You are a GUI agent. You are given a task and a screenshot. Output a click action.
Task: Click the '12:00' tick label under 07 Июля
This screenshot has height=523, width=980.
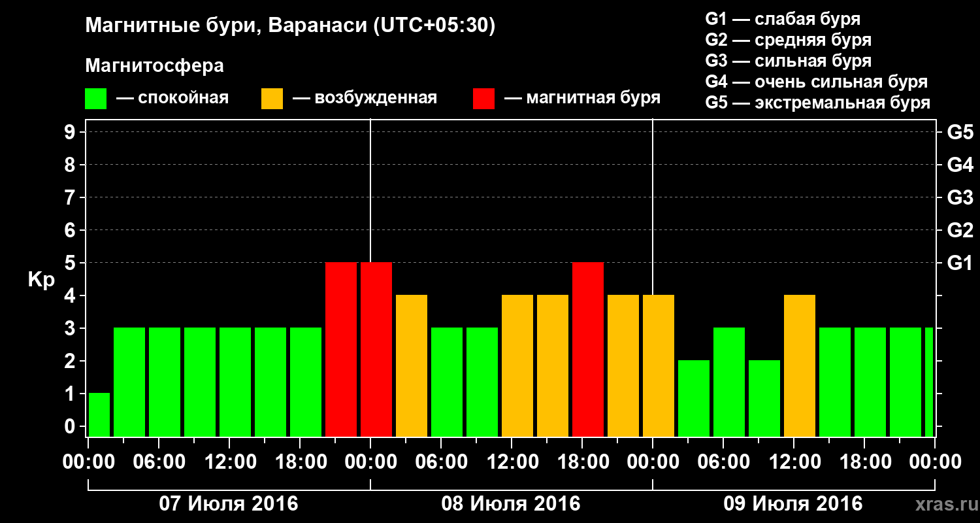(230, 462)
